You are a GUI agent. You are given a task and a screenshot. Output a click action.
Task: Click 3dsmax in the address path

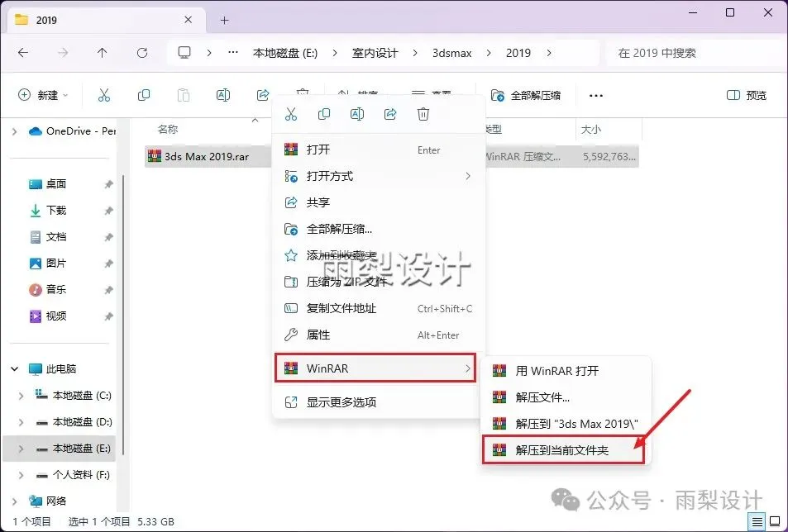point(451,53)
